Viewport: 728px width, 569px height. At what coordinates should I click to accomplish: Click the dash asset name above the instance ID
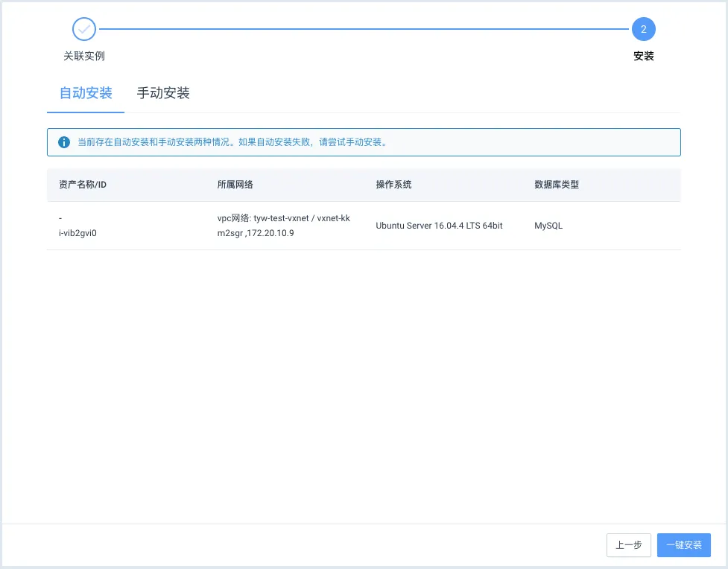click(x=60, y=218)
